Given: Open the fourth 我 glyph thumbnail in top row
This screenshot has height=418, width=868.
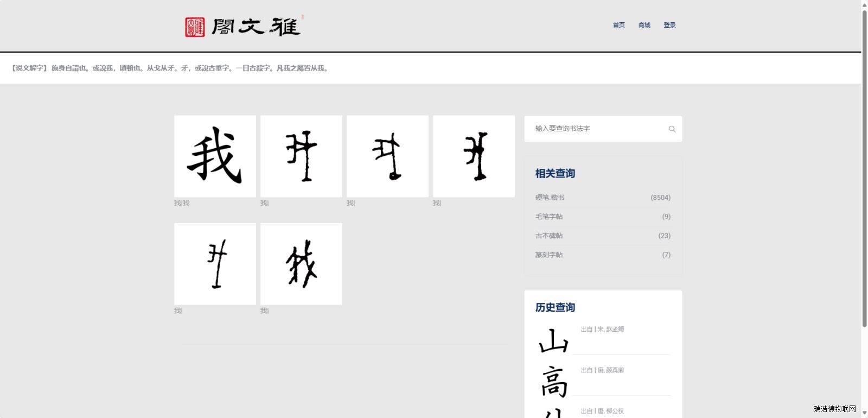Looking at the screenshot, I should (474, 156).
